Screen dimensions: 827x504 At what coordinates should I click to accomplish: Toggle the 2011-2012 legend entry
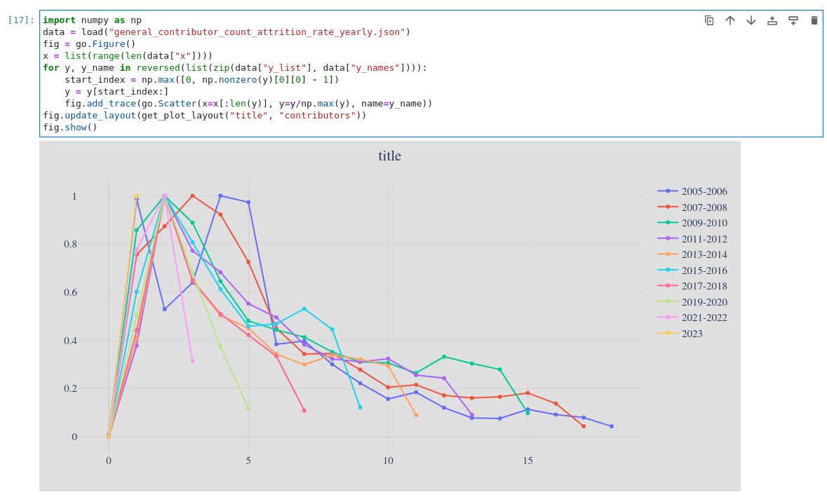[705, 239]
